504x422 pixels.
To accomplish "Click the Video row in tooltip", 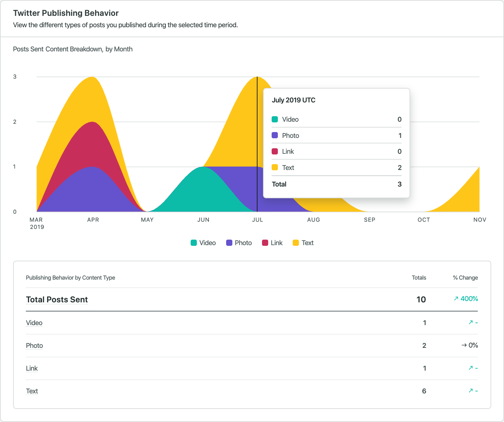I will tap(336, 119).
